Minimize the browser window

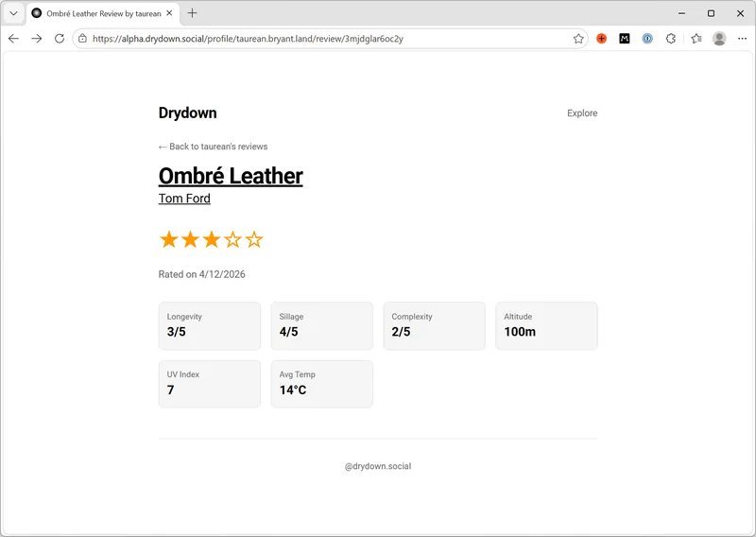click(681, 13)
